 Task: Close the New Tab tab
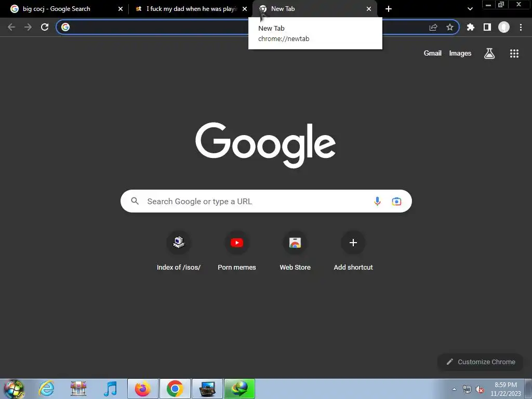click(x=369, y=9)
